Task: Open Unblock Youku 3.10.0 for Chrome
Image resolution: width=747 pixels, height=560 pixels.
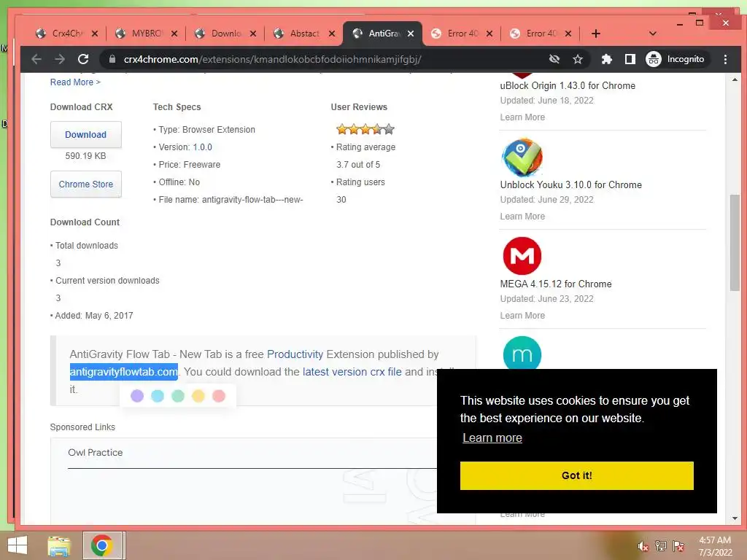Action: tap(570, 184)
